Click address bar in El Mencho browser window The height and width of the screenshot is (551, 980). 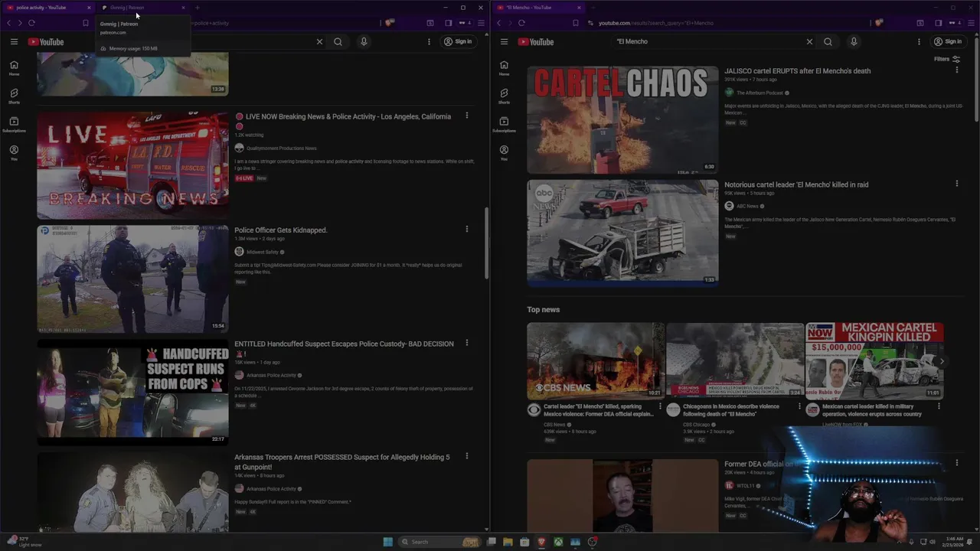pos(727,23)
